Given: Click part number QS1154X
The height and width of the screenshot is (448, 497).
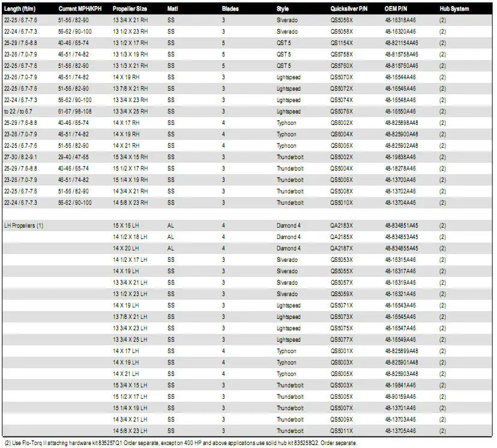Looking at the screenshot, I should pos(342,43).
